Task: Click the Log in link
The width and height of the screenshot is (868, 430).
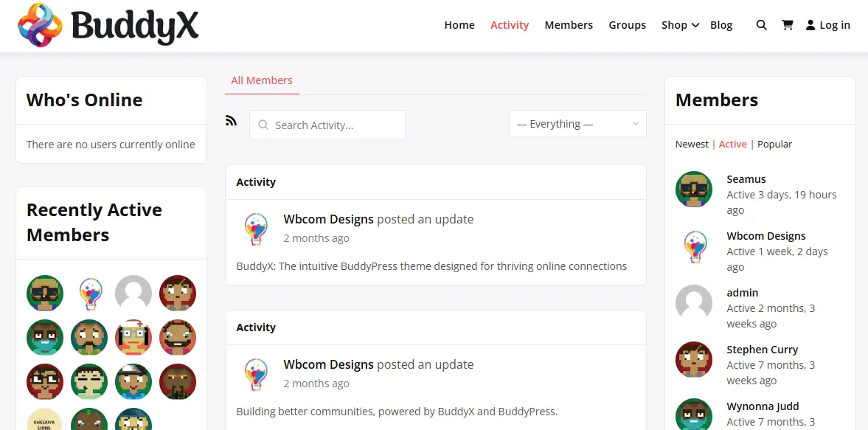Action: pos(835,25)
